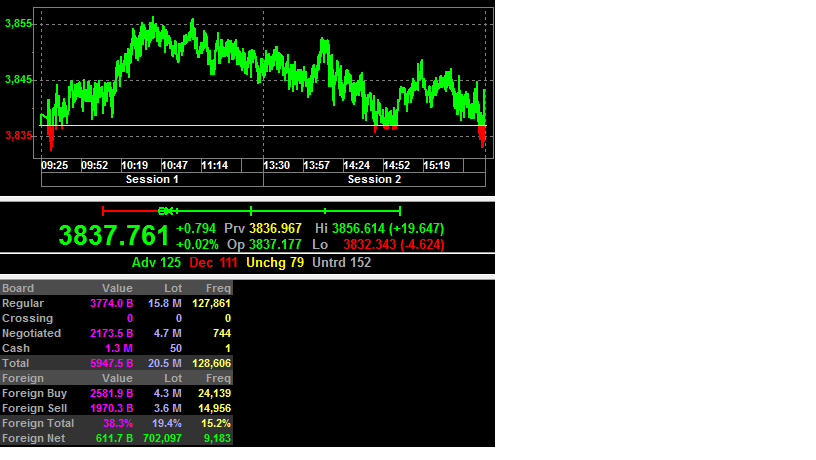Image resolution: width=816 pixels, height=460 pixels.
Task: Click the Foreign Buy row label
Action: click(x=34, y=393)
